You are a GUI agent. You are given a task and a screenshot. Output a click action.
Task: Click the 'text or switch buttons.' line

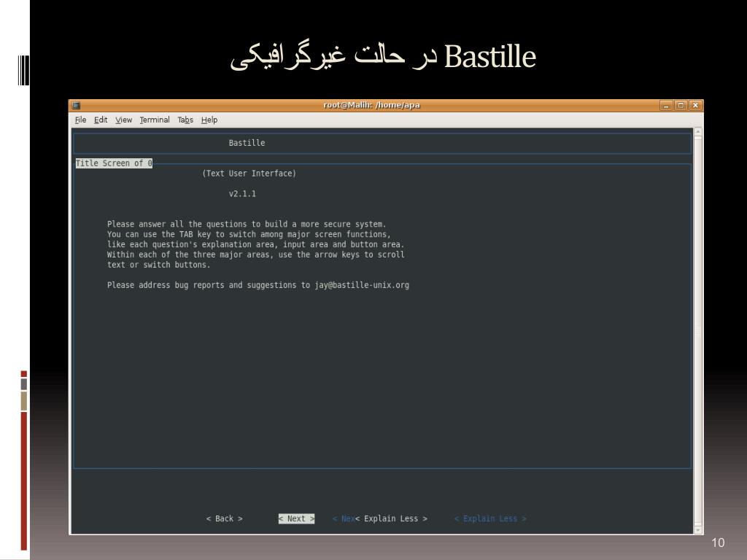pos(158,265)
